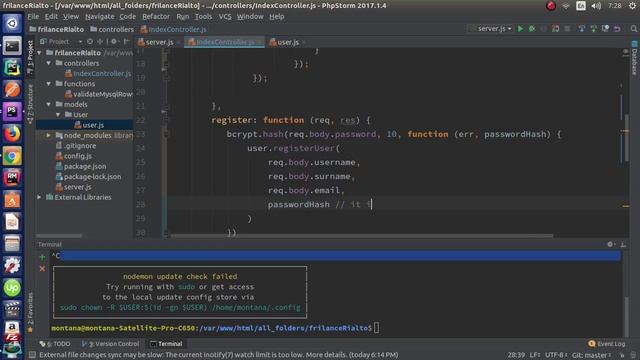Viewport: 640px width, 360px height.
Task: Collapse the controllers folder
Action: 49,63
